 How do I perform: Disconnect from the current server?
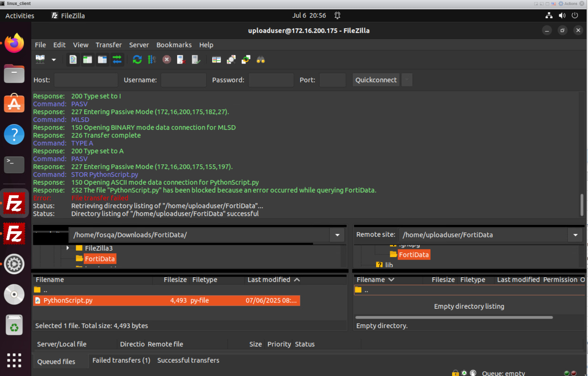(181, 60)
